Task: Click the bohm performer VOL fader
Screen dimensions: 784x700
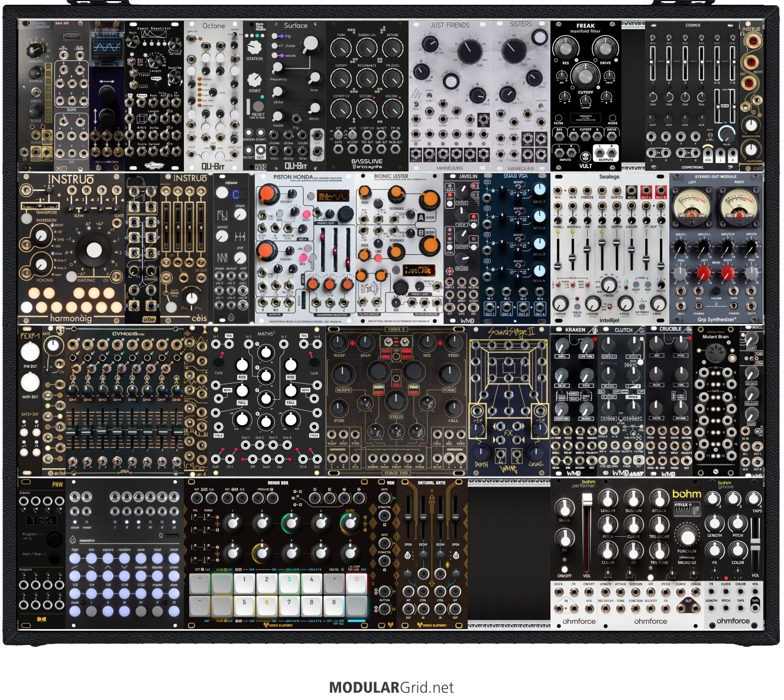Action: click(587, 532)
